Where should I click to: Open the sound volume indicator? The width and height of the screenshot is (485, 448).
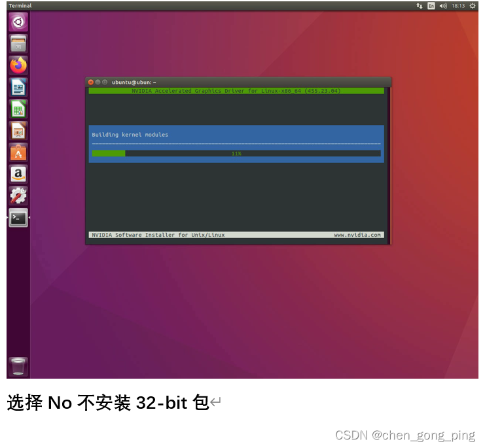click(x=443, y=6)
